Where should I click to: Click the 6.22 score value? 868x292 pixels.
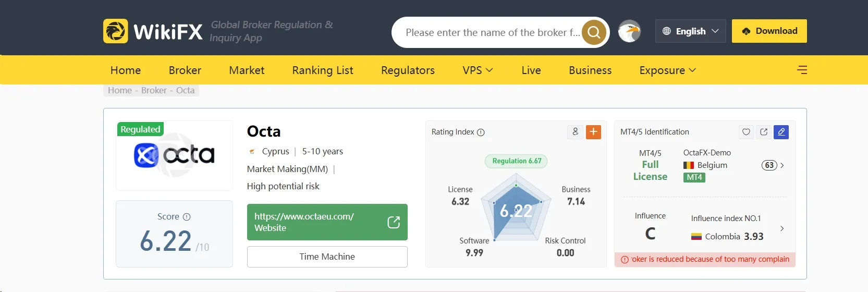(166, 241)
